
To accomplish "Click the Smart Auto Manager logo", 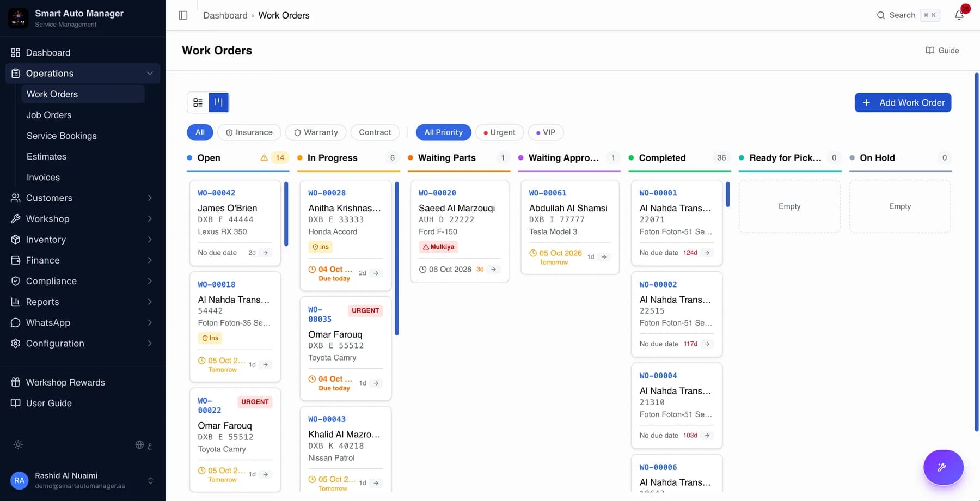I will [x=18, y=18].
